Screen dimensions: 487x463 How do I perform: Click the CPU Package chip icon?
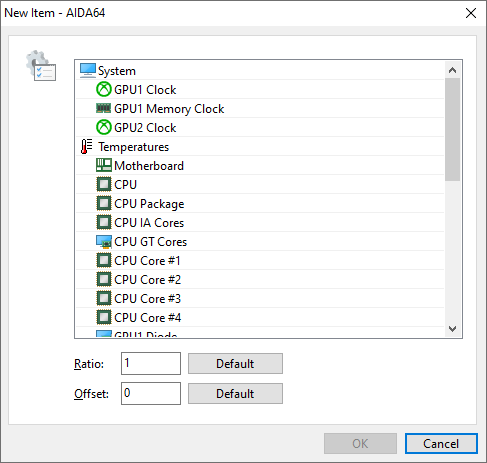[104, 203]
